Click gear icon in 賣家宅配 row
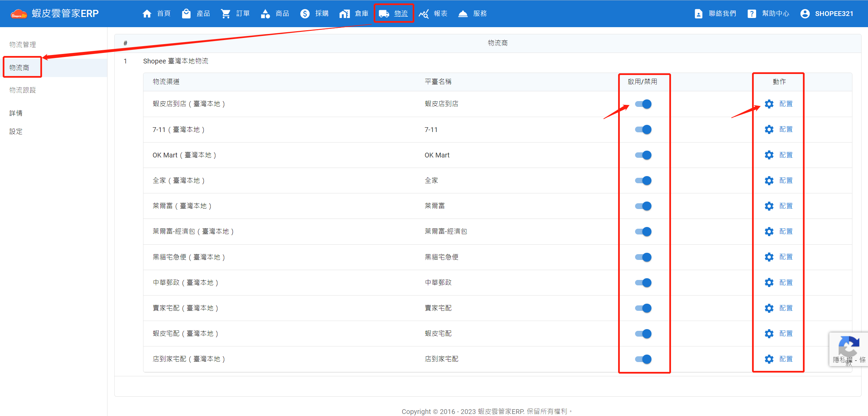868x416 pixels. click(x=769, y=308)
